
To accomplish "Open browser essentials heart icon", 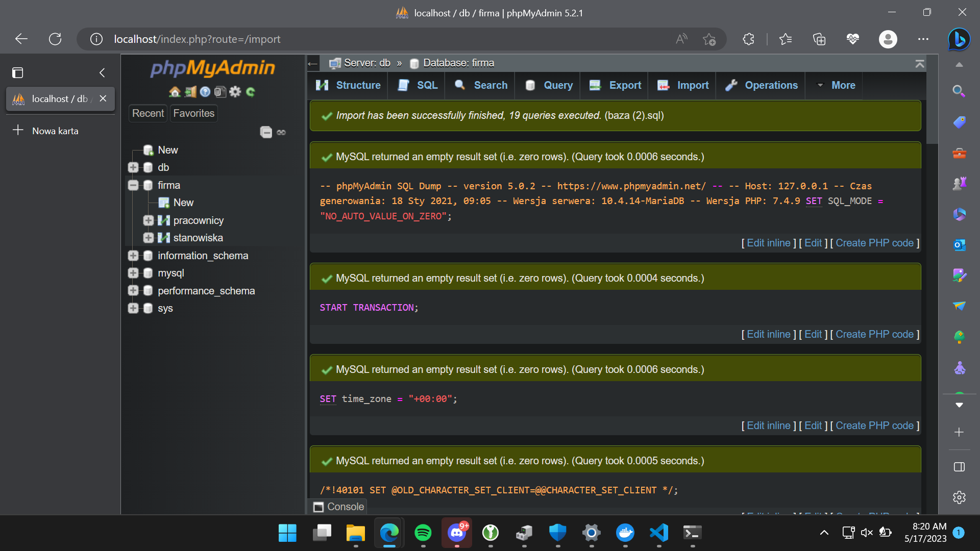I will click(853, 39).
